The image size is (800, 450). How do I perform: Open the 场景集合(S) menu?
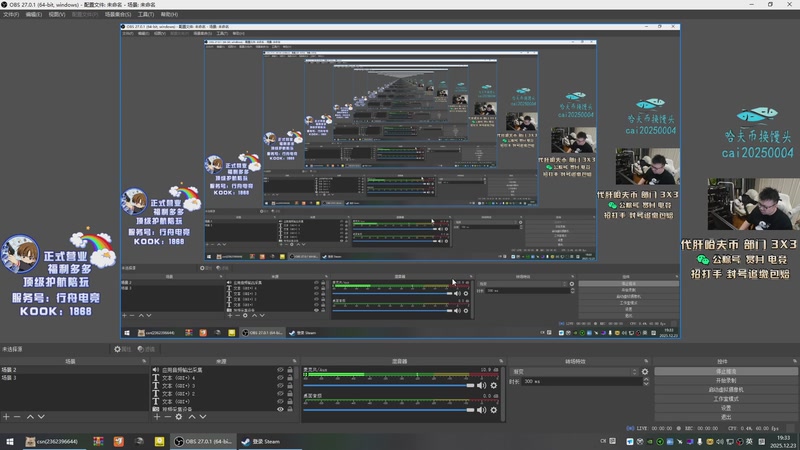[118, 14]
